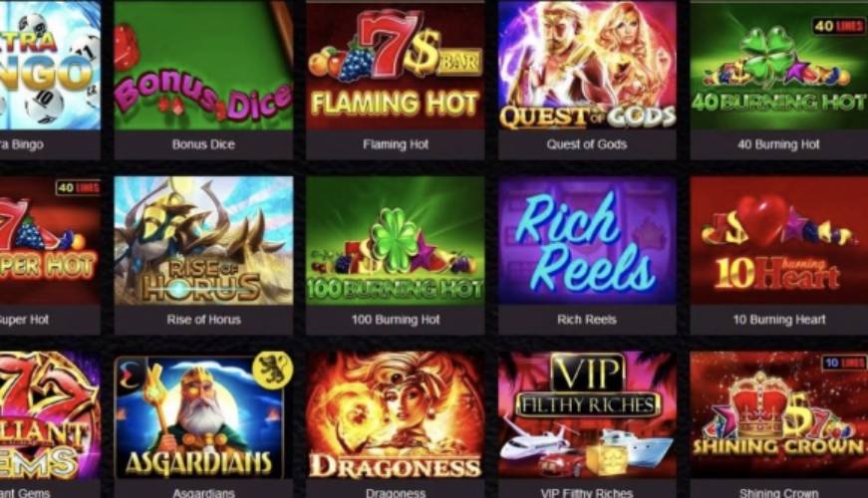
Task: Select the 10 Burning Heart thumbnail
Action: pos(779,241)
